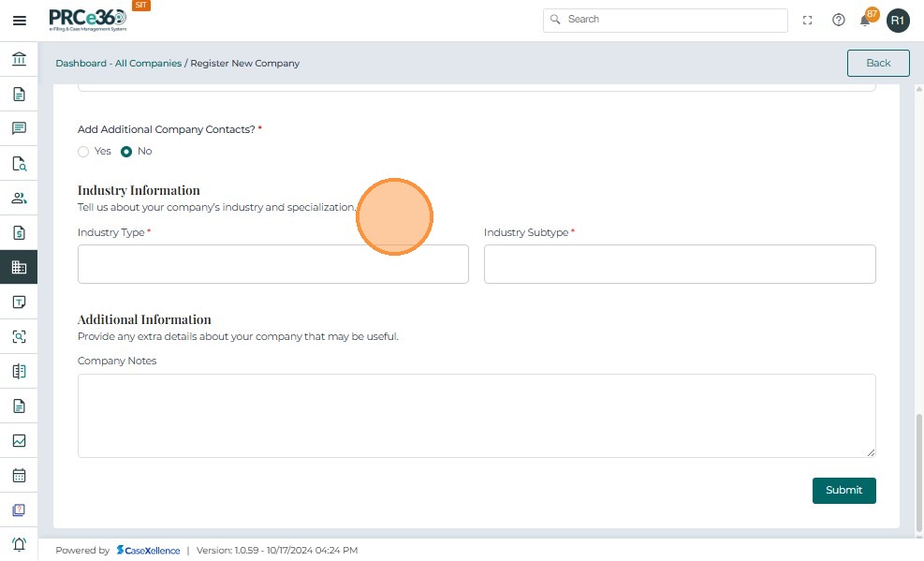Viewport: 924px width, 561px height.
Task: Submit the company registration form
Action: click(x=843, y=490)
